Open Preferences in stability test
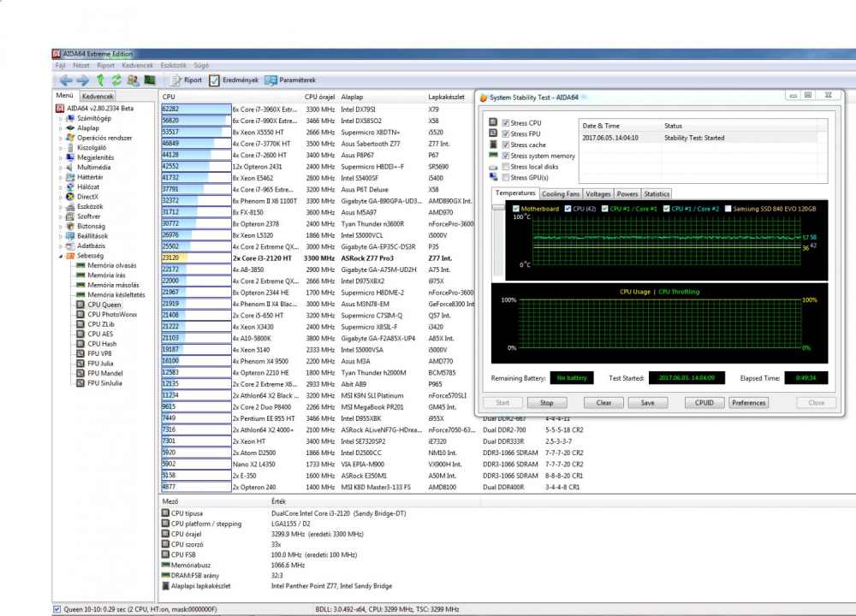 (x=749, y=403)
